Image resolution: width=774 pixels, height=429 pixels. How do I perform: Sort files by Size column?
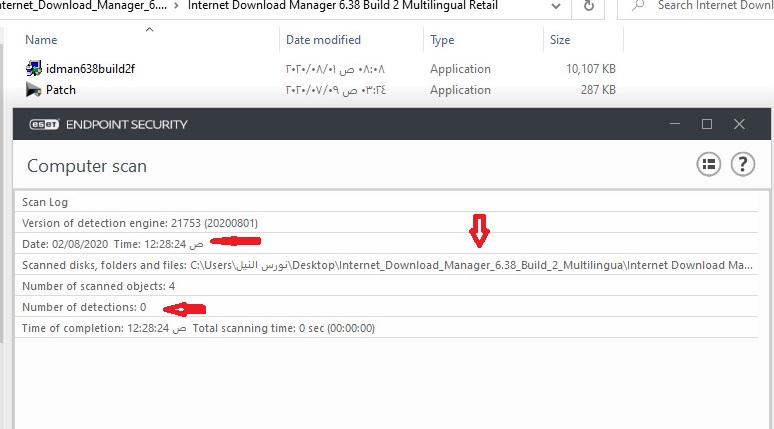point(559,40)
